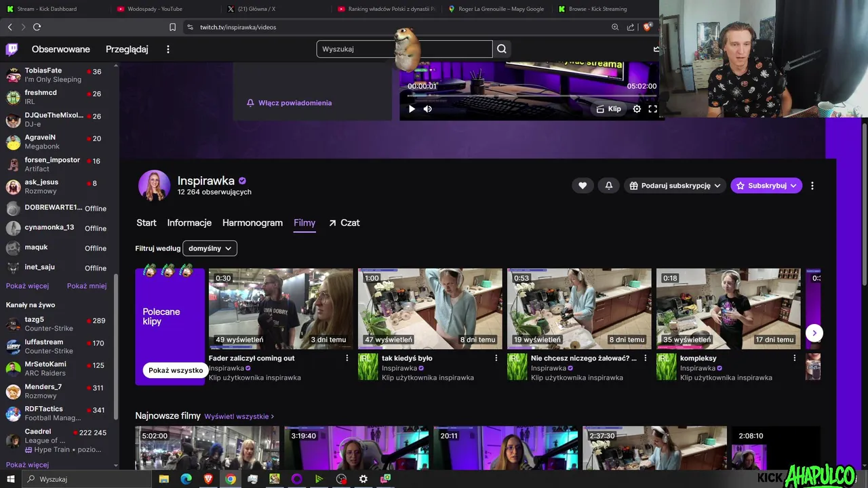
Task: Click the bookmark icon in address bar
Action: click(x=172, y=27)
